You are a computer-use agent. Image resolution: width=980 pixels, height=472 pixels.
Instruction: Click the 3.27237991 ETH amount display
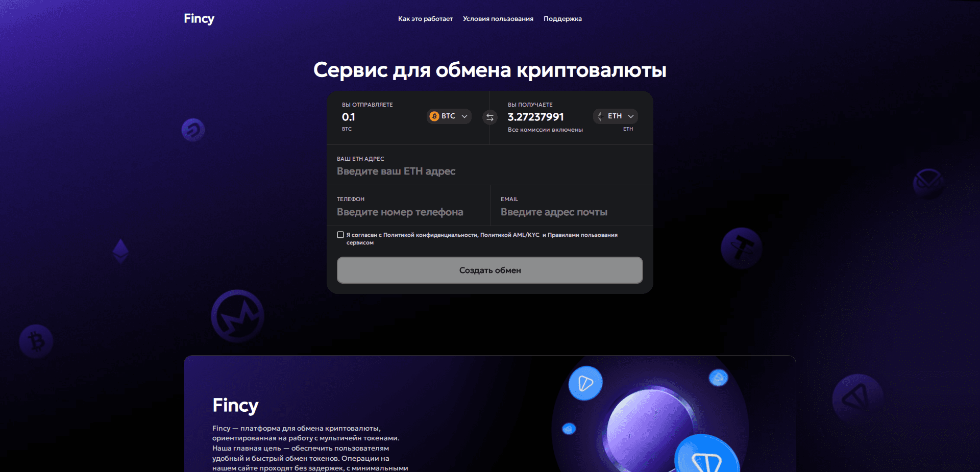coord(535,117)
